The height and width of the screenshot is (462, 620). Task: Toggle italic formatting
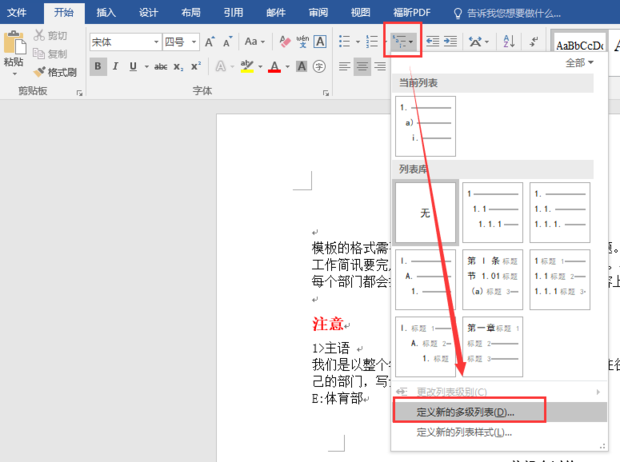point(116,66)
